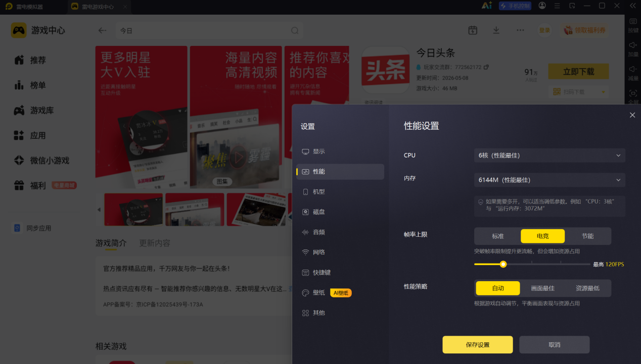Image resolution: width=641 pixels, height=364 pixels.
Task: Expand the 内存 memory dropdown
Action: [550, 180]
